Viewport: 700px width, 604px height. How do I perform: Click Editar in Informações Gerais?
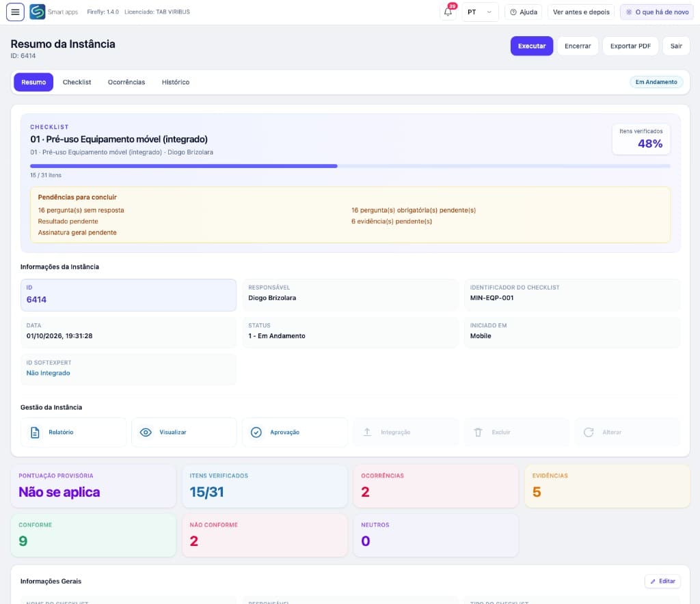coord(662,581)
